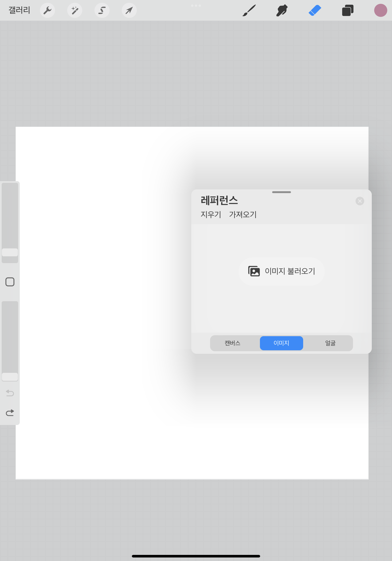Viewport: 392px width, 561px height.
Task: Open the color picker swatch
Action: (x=380, y=10)
